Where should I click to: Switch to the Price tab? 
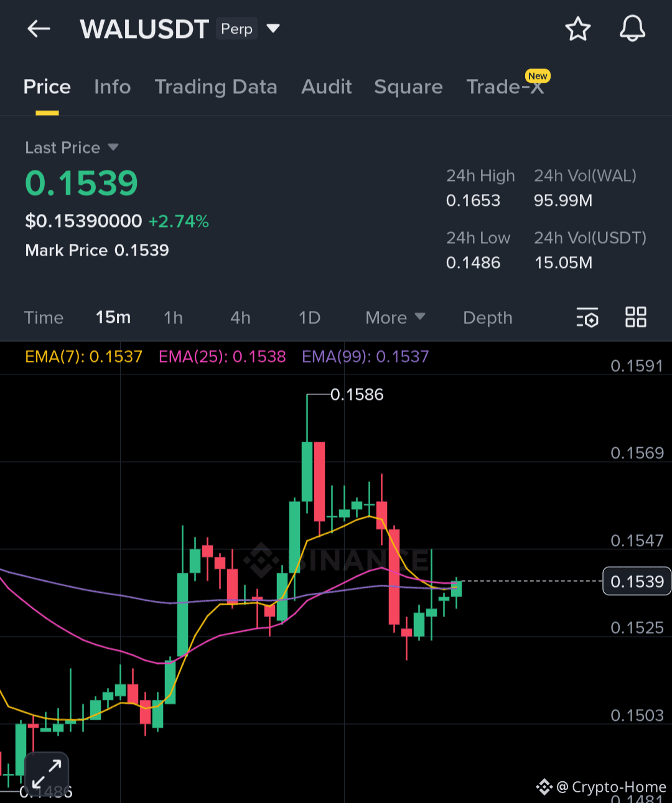pyautogui.click(x=47, y=87)
